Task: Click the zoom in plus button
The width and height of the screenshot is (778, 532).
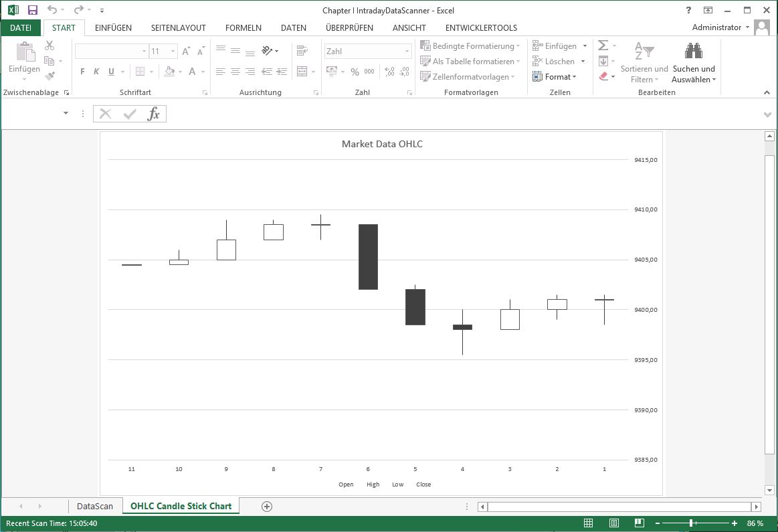Action: pos(735,523)
